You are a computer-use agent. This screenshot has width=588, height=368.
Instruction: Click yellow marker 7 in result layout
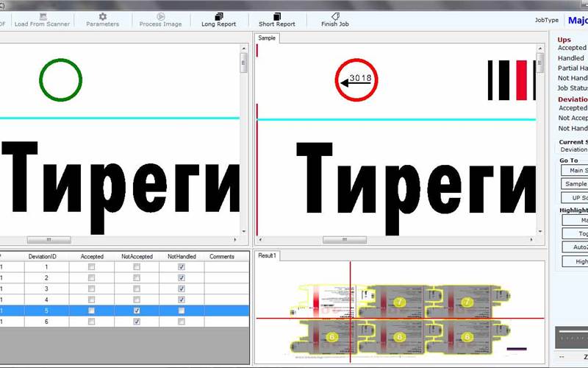point(399,301)
